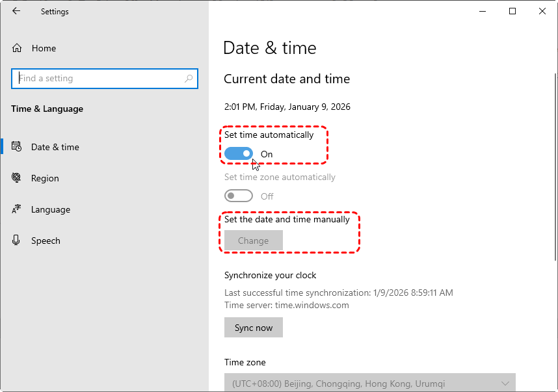
Task: Select the Date & time calendar icon
Action: pyautogui.click(x=17, y=147)
